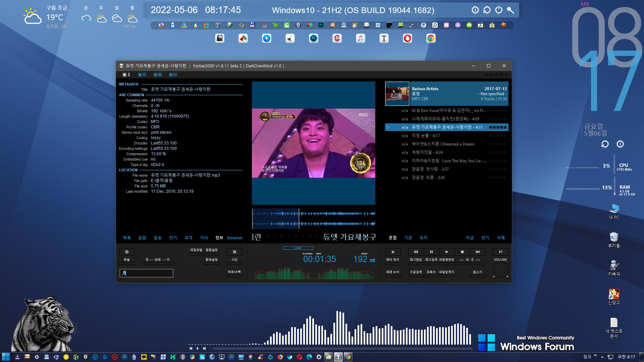Open the 가사 lyrics tab
The width and height of the screenshot is (644, 362).
point(204,238)
